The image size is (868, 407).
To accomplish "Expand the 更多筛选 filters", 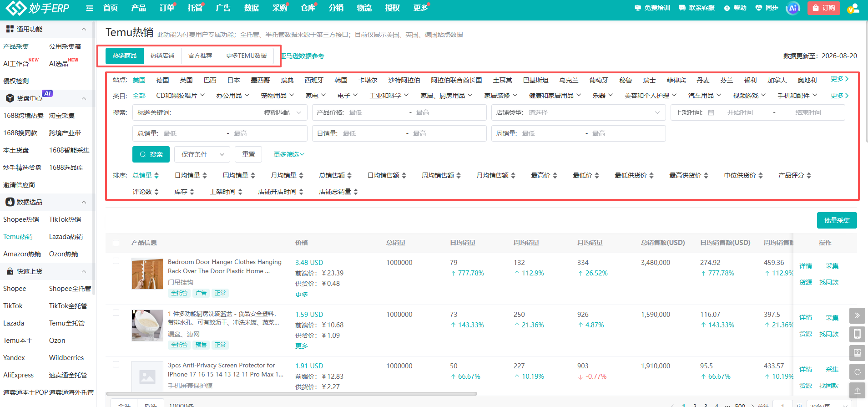I will click(x=289, y=154).
